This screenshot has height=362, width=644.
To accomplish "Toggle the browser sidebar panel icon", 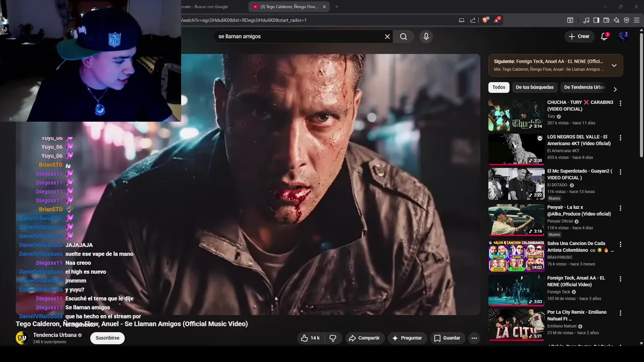I will tap(596, 20).
